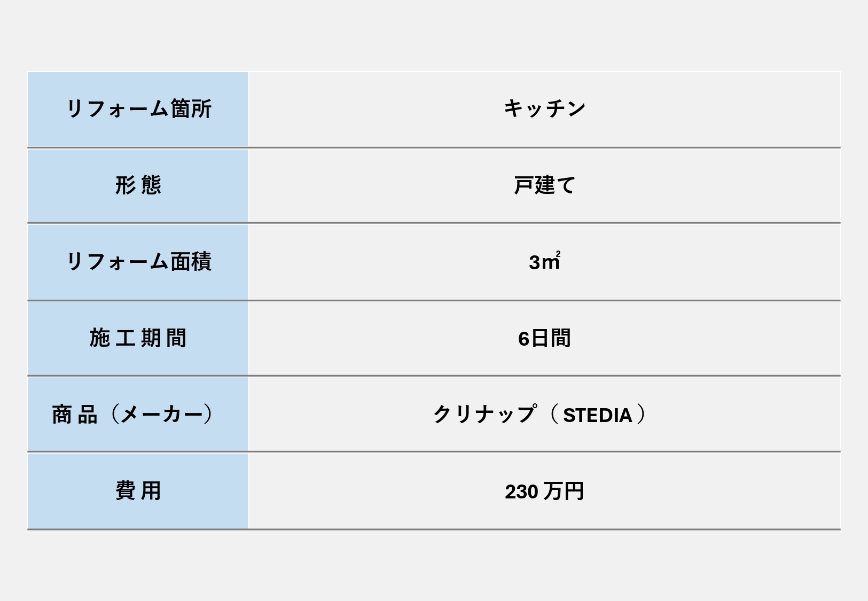Select the 230万円 cost value

[x=544, y=491]
